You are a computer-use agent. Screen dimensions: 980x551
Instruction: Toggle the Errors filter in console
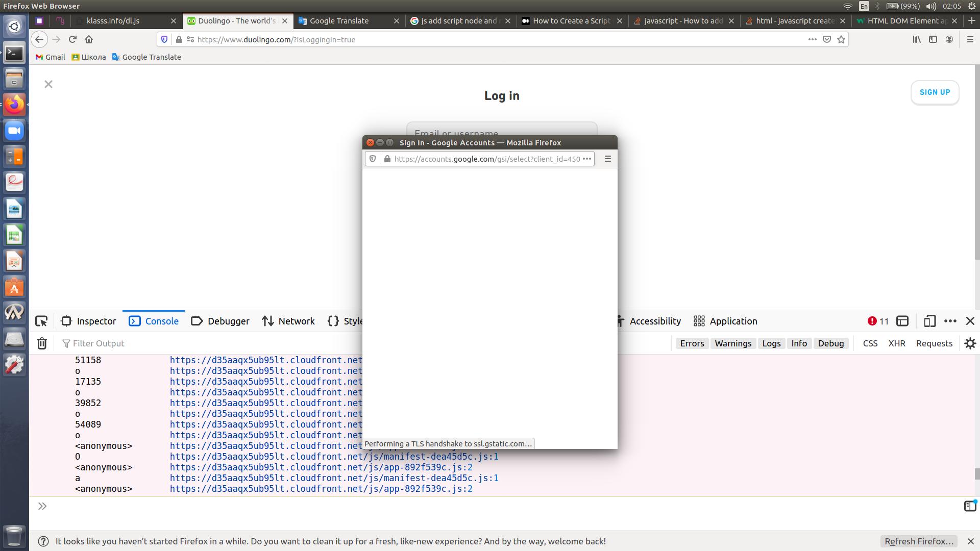point(692,343)
